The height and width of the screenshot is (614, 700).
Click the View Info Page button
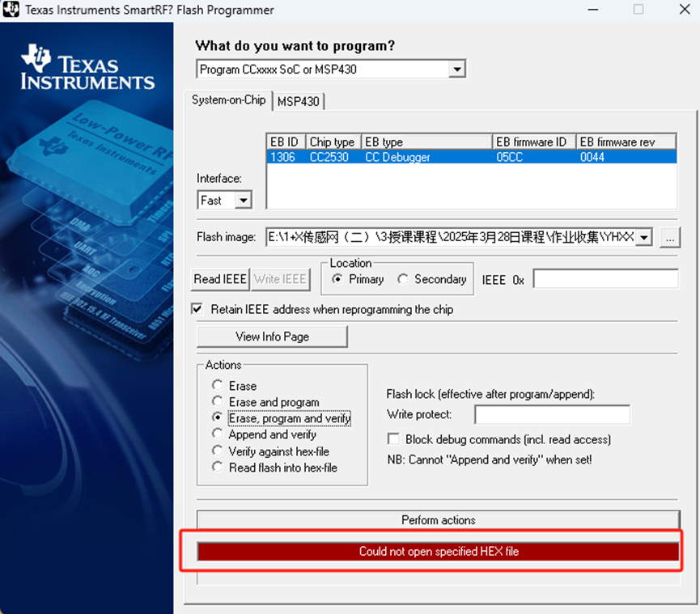(x=272, y=337)
